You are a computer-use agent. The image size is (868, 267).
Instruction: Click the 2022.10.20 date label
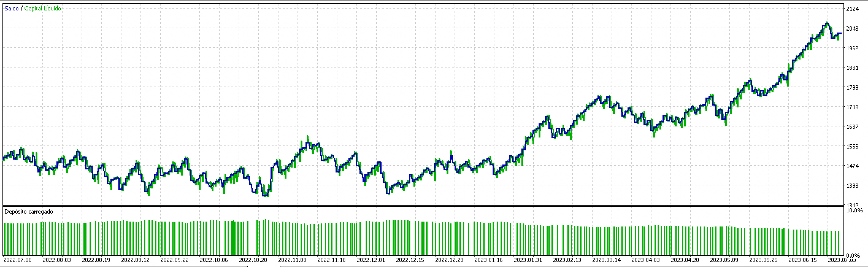click(x=253, y=260)
